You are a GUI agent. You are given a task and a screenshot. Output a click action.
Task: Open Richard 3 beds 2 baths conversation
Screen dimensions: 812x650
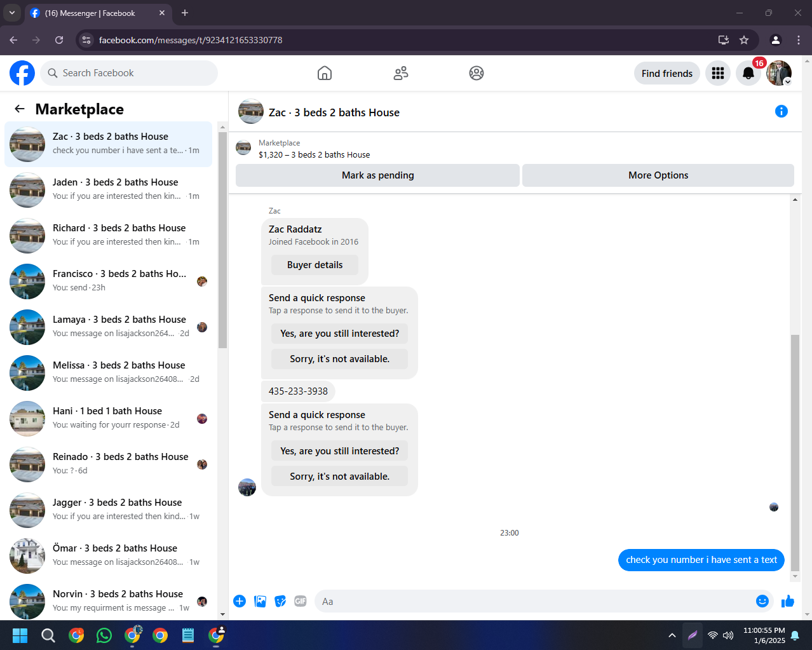[x=108, y=235]
